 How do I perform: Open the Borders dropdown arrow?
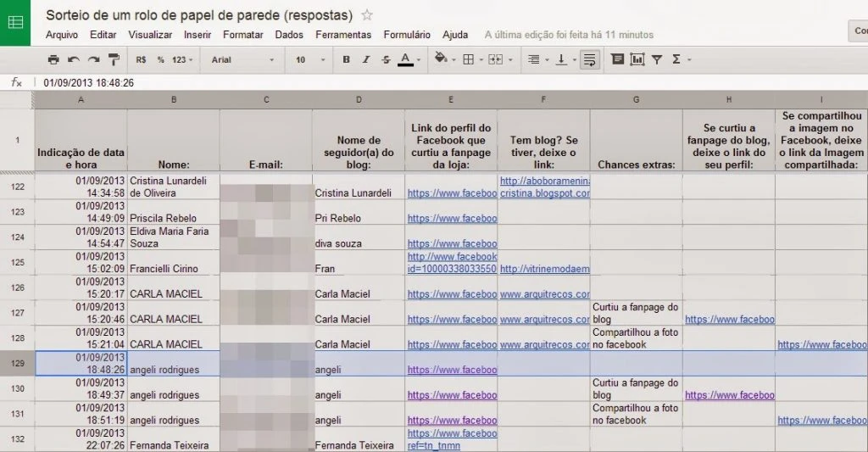click(x=481, y=60)
